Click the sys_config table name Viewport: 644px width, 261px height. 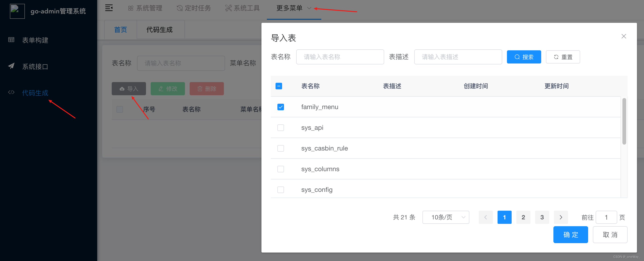tap(317, 190)
